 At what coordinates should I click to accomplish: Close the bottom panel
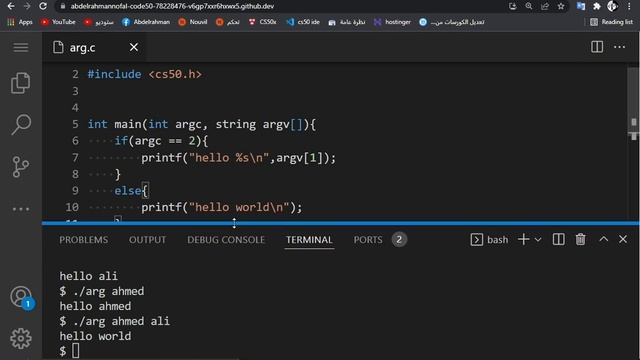click(x=622, y=240)
